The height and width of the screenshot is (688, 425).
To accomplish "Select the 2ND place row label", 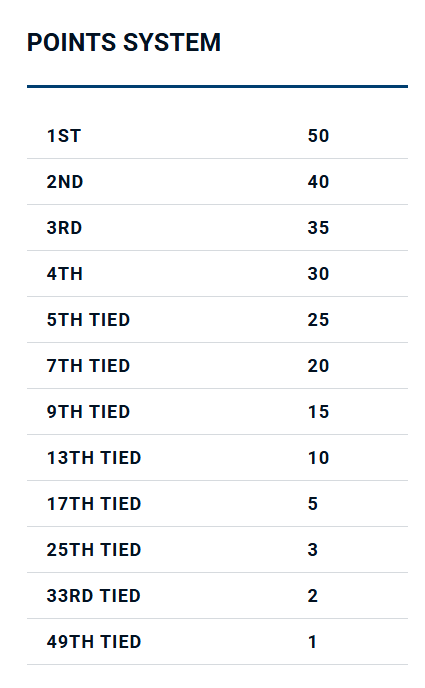I will pos(65,182).
